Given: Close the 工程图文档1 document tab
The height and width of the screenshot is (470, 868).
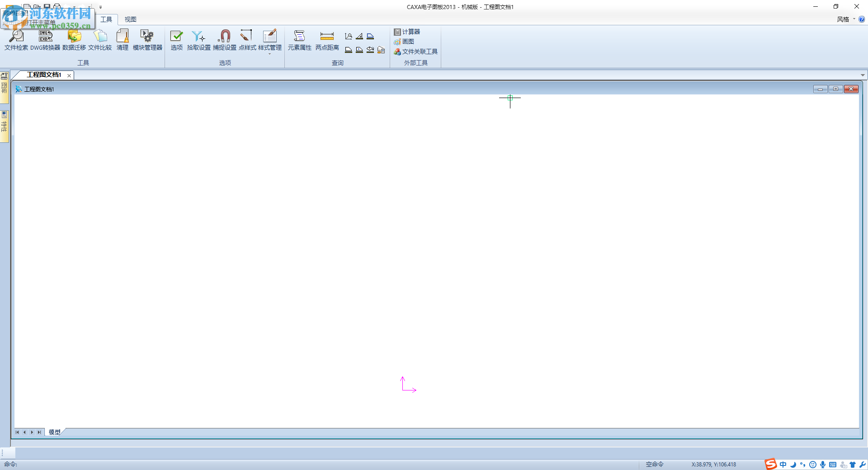Looking at the screenshot, I should point(69,75).
